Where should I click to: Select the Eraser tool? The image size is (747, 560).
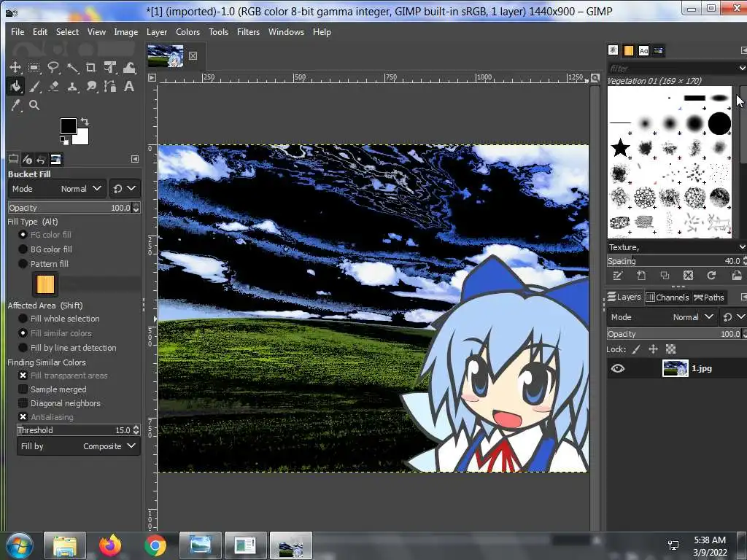tap(53, 86)
